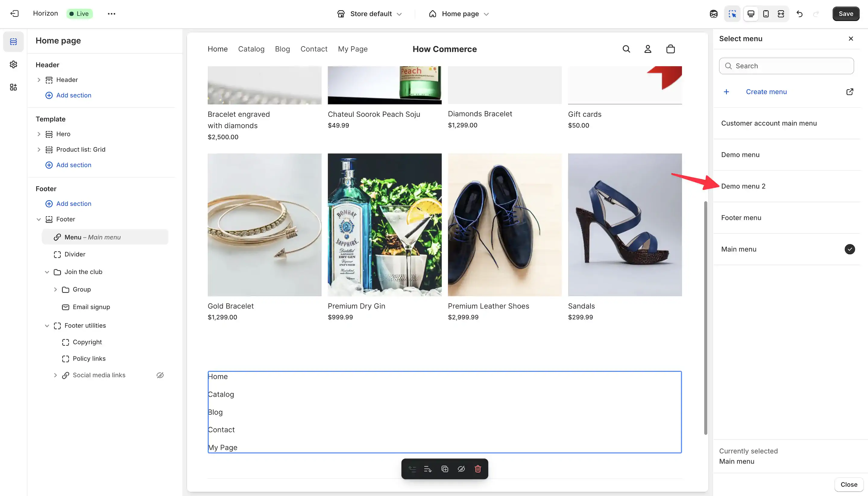Open the Sections sidebar panel icon

point(13,42)
